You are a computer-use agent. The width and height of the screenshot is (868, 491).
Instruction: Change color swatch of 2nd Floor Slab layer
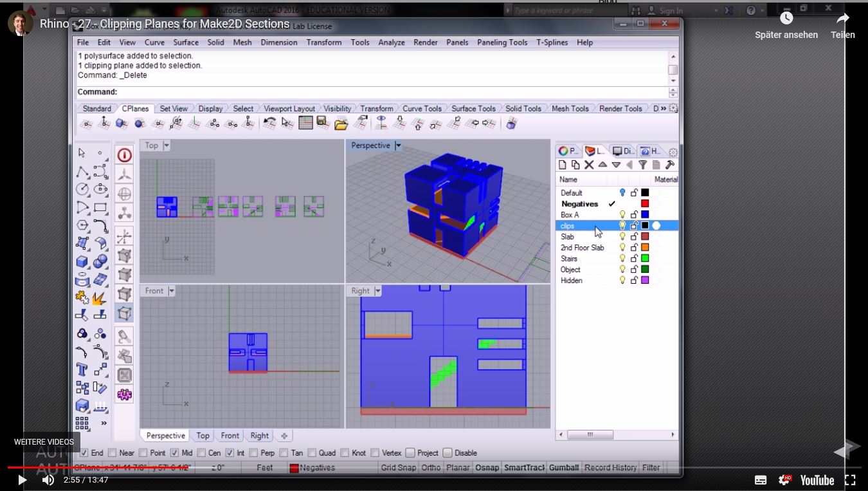pyautogui.click(x=645, y=248)
